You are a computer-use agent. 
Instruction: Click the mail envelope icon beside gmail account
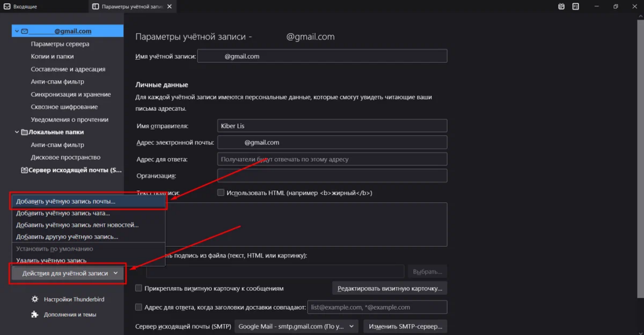tap(25, 31)
